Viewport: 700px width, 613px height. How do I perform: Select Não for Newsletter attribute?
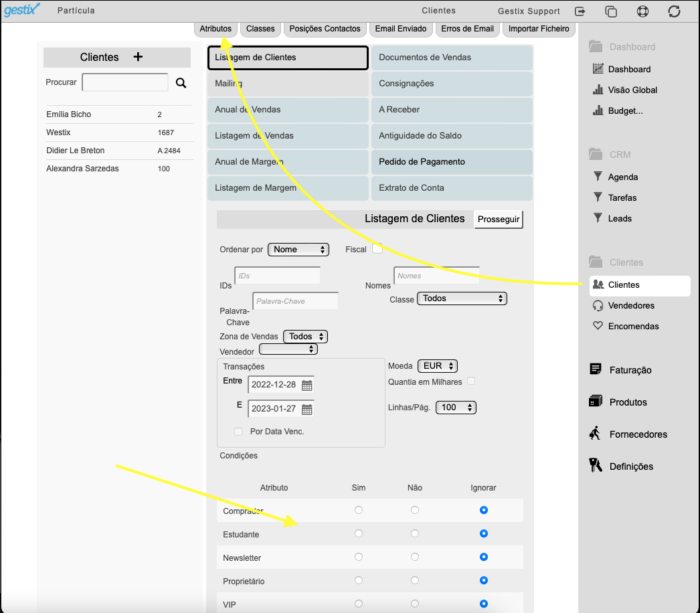point(415,557)
